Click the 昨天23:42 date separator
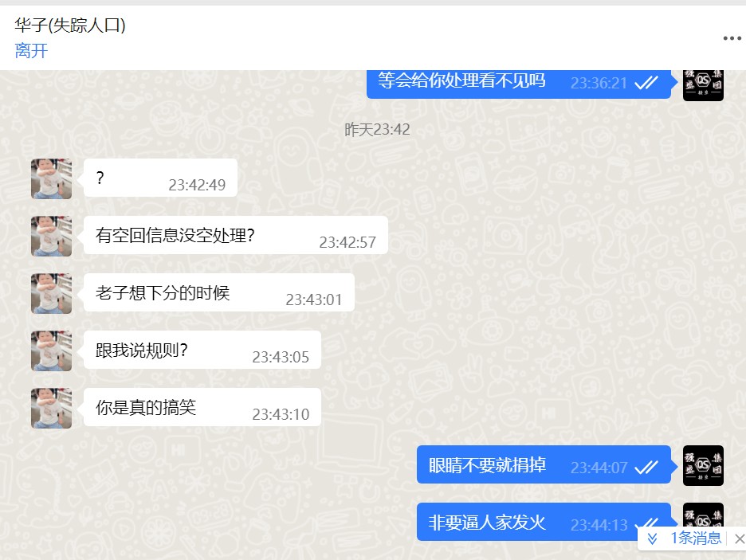The width and height of the screenshot is (746, 560). click(377, 129)
